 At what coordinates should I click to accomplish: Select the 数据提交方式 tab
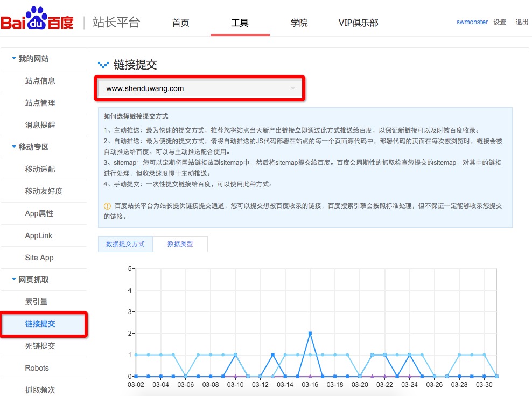(x=125, y=244)
